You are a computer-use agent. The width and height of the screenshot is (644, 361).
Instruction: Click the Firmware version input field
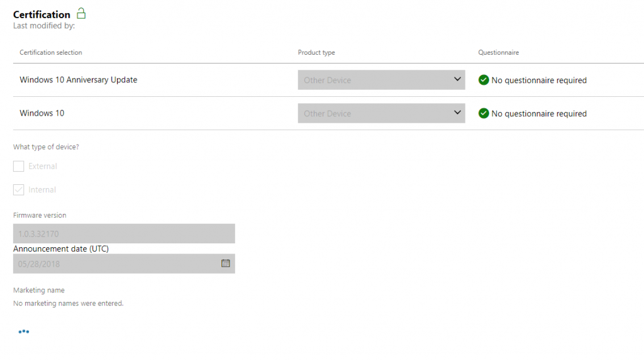click(x=124, y=234)
